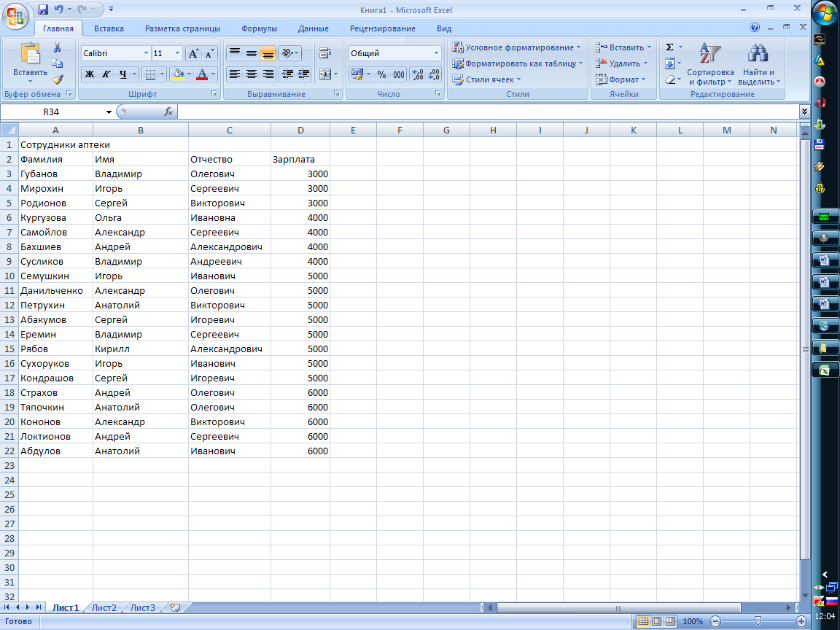This screenshot has height=630, width=840.
Task: Open the Формулы tab
Action: [259, 28]
